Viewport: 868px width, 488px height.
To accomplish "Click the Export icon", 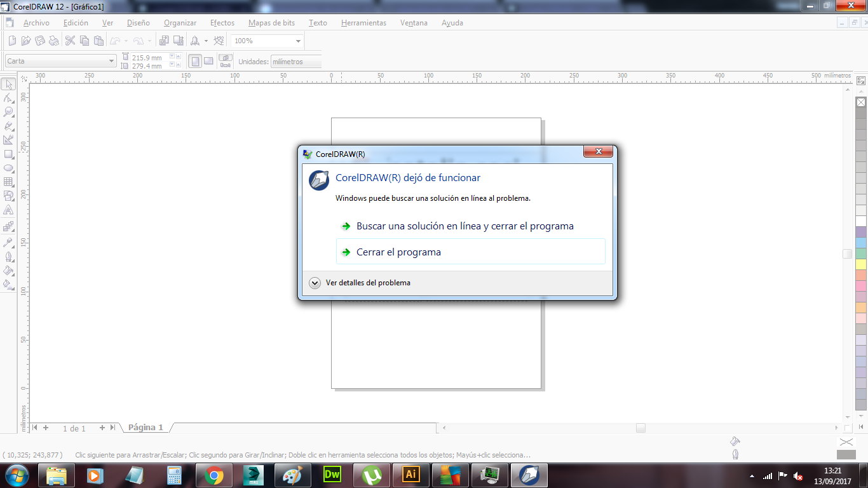I will pos(179,41).
